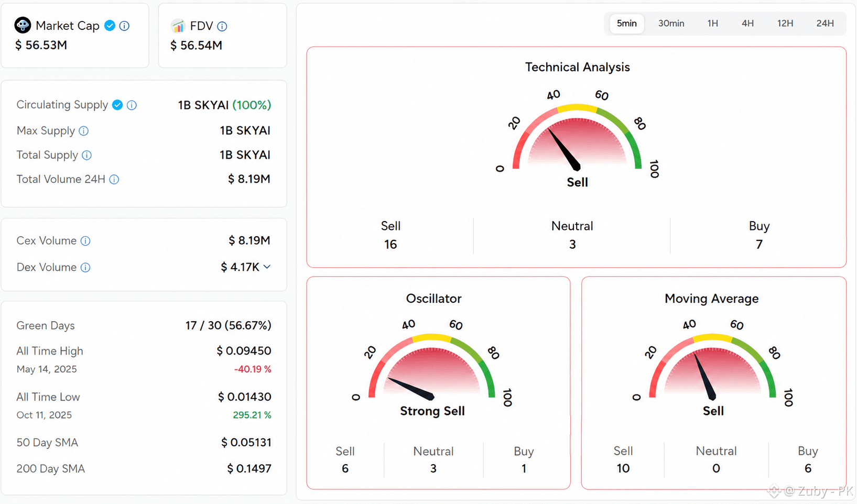Click the Technical Analysis gauge needle
The height and width of the screenshot is (504, 857).
pyautogui.click(x=565, y=149)
